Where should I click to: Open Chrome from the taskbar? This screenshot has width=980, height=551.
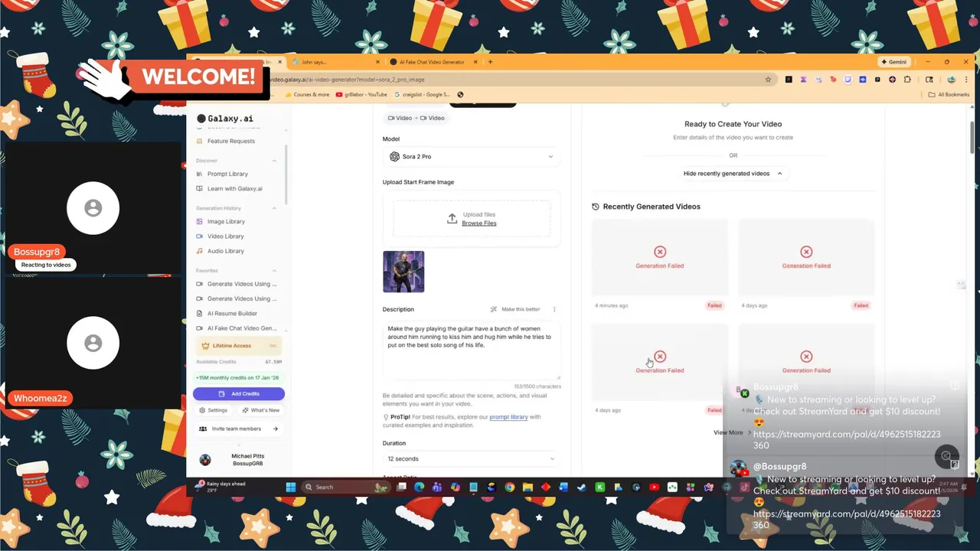pyautogui.click(x=509, y=487)
